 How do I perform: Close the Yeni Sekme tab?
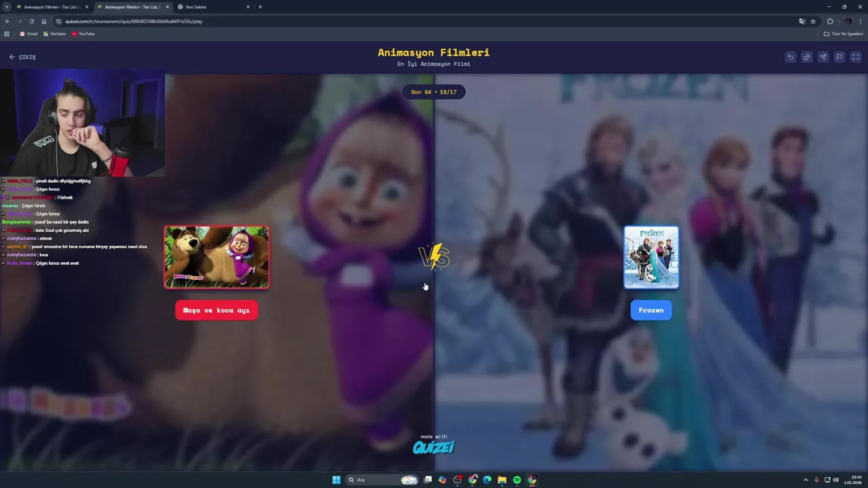click(x=248, y=7)
